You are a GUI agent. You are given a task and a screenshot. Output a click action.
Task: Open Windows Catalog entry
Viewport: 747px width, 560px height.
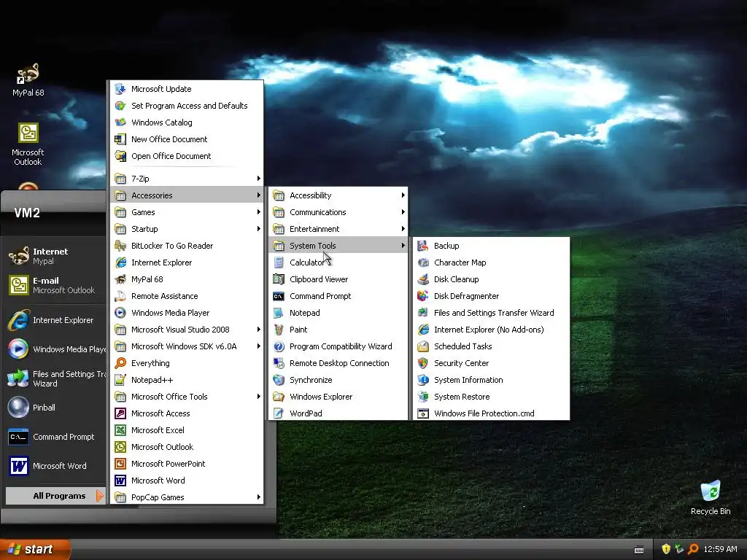click(x=187, y=122)
